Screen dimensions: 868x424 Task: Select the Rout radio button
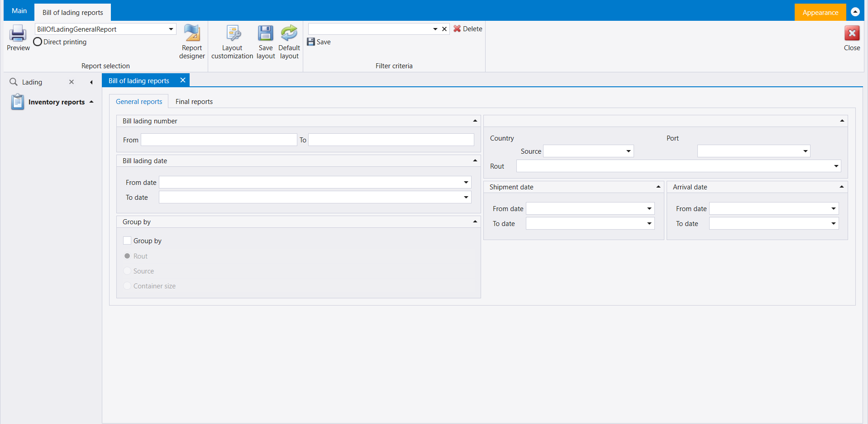point(127,256)
